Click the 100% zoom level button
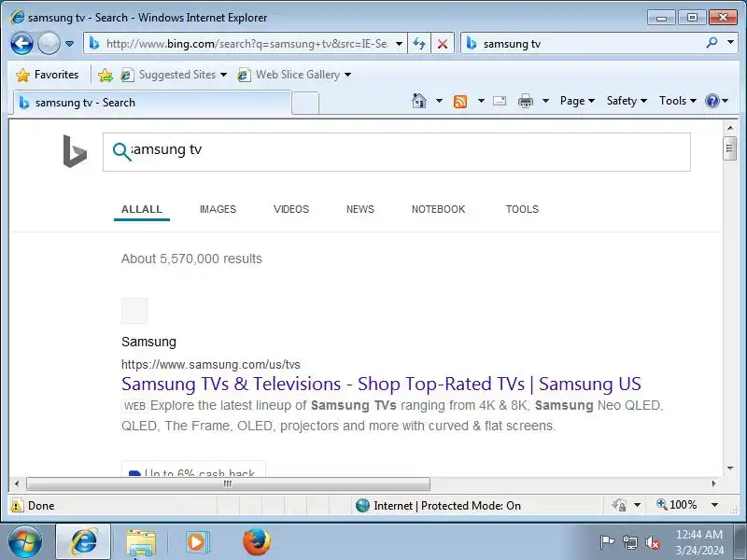This screenshot has width=747, height=560. pyautogui.click(x=677, y=505)
